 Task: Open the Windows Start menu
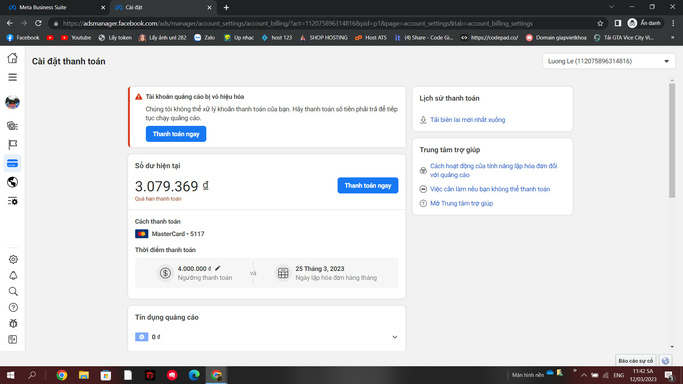click(10, 375)
